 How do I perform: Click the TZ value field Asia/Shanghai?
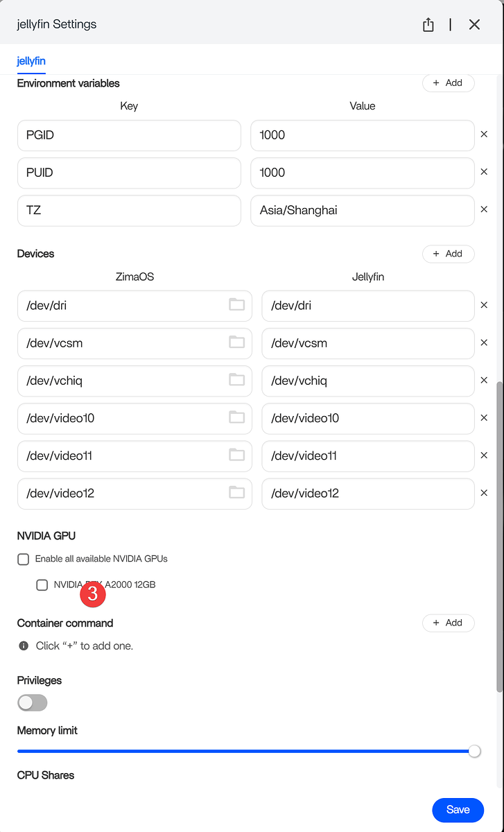[x=362, y=209]
